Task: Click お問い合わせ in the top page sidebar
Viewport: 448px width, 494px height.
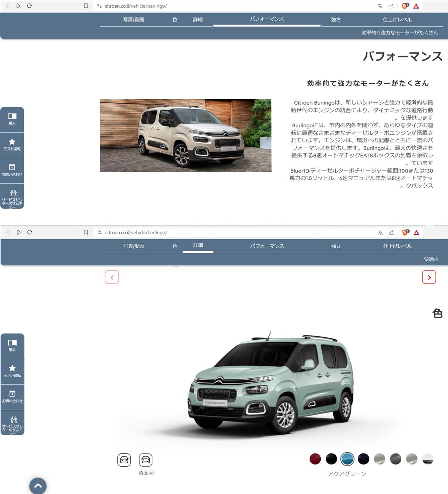Action: point(12,171)
